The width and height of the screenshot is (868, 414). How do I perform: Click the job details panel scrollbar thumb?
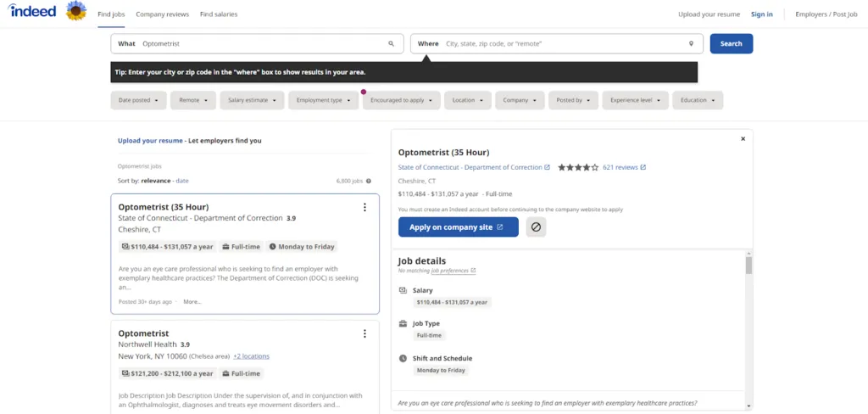[x=748, y=266]
